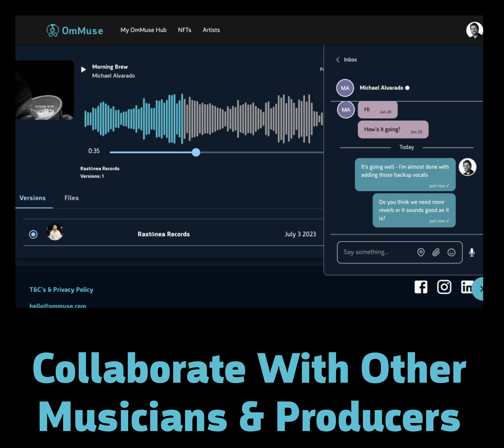This screenshot has height=448, width=504.
Task: Click the 'How's it going?' message
Action: pos(393,130)
